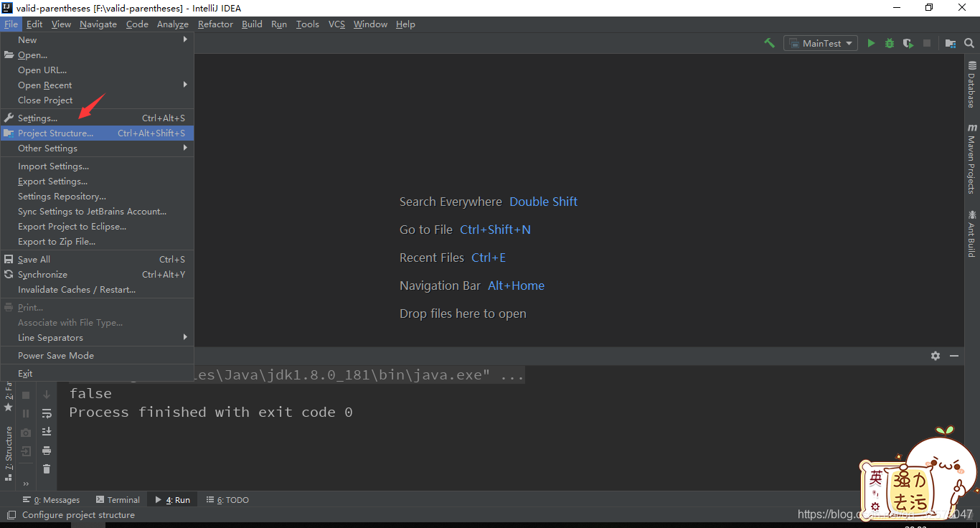This screenshot has width=980, height=528.
Task: Open the Analyze menu
Action: pyautogui.click(x=172, y=24)
